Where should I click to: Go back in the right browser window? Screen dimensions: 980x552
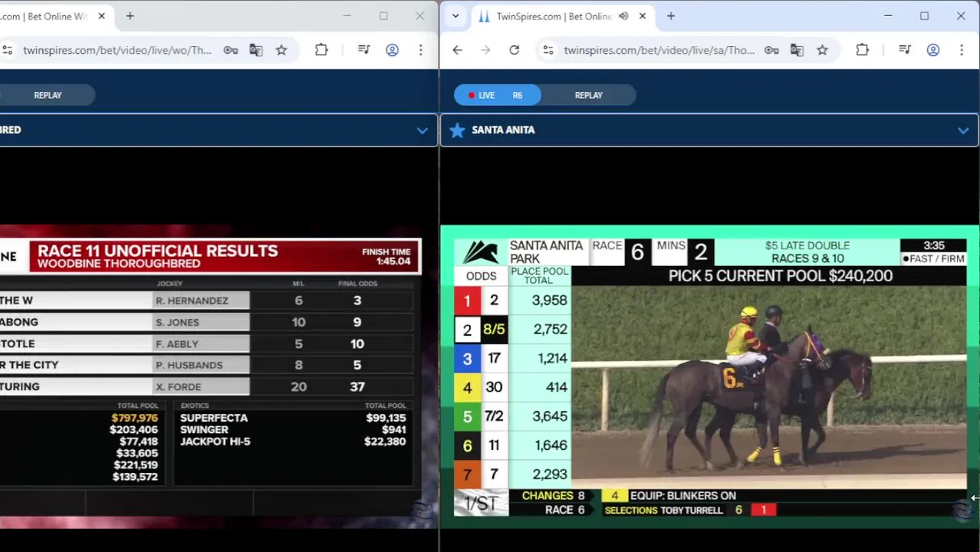[457, 51]
